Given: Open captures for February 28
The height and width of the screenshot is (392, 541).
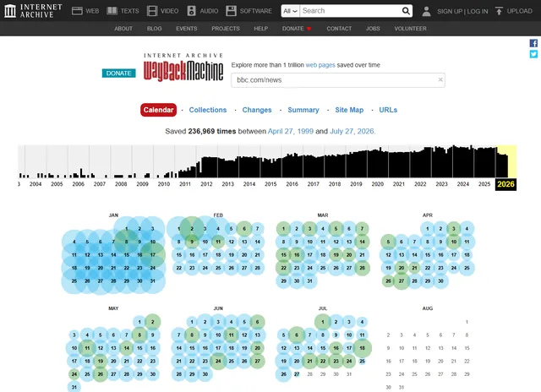Looking at the screenshot, I should pyautogui.click(x=257, y=268).
